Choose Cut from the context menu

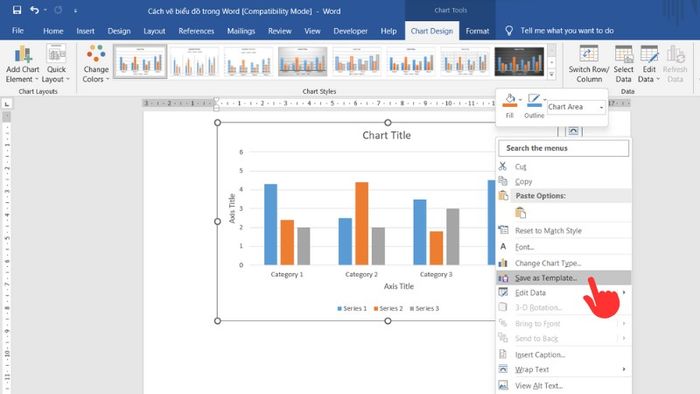(563, 166)
